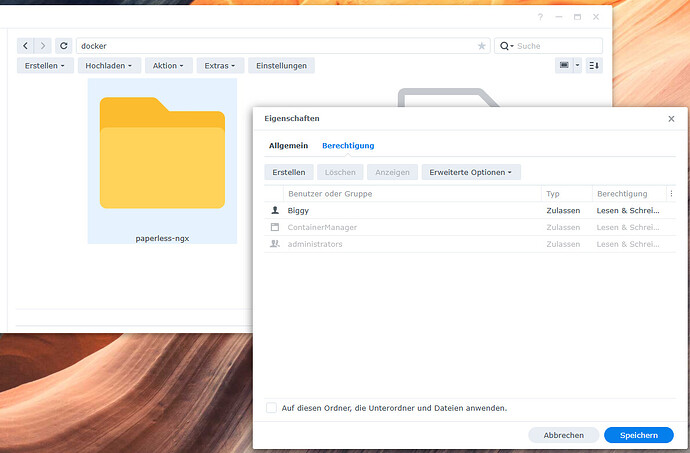Click the search magnifier icon
This screenshot has width=690, height=453.
506,46
